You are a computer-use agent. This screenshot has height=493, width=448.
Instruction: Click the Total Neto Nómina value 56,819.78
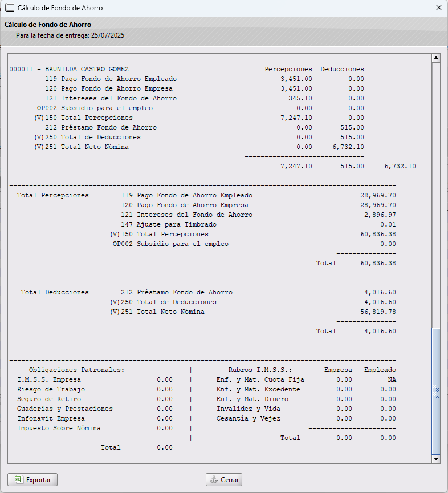pyautogui.click(x=378, y=312)
